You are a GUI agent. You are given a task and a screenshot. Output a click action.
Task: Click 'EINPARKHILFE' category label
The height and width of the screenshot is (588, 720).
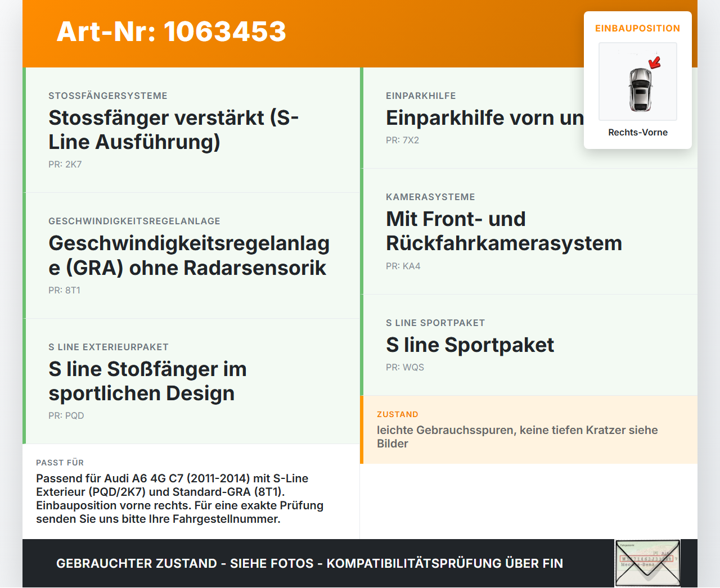[421, 96]
